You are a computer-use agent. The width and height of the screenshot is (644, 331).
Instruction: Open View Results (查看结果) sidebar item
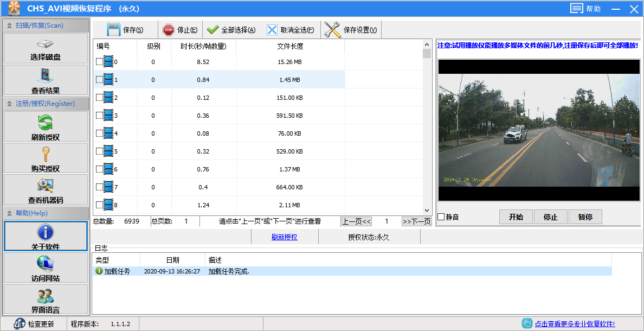tap(46, 80)
